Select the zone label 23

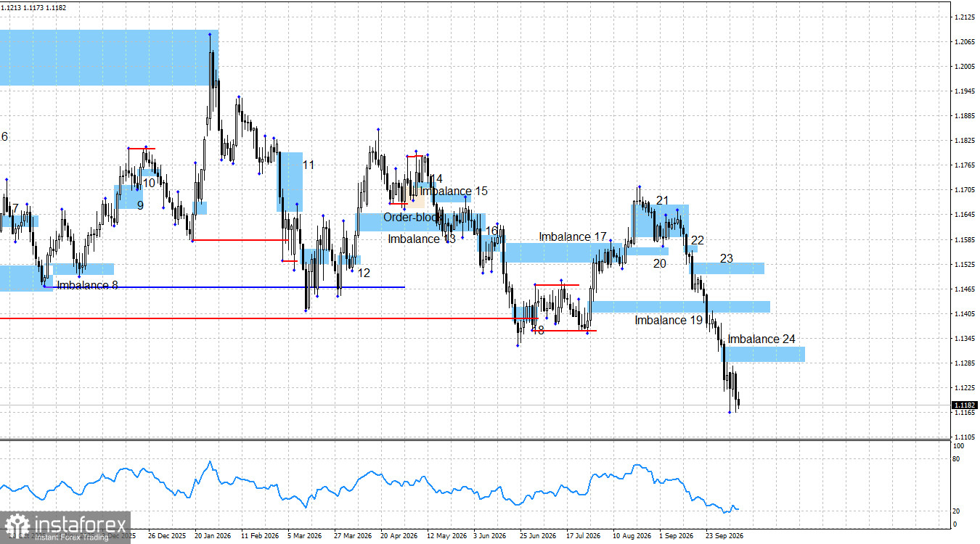727,258
